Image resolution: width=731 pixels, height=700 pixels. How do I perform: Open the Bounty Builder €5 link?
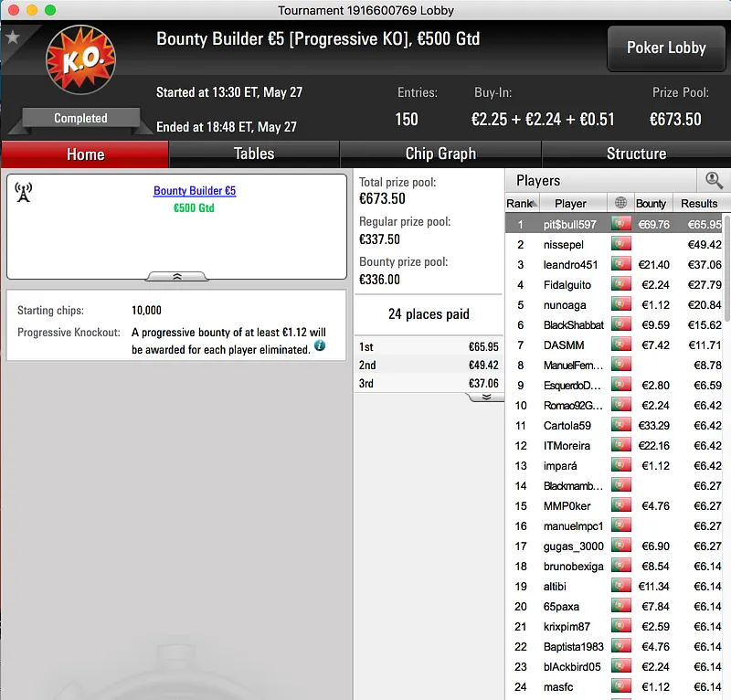pyautogui.click(x=195, y=191)
